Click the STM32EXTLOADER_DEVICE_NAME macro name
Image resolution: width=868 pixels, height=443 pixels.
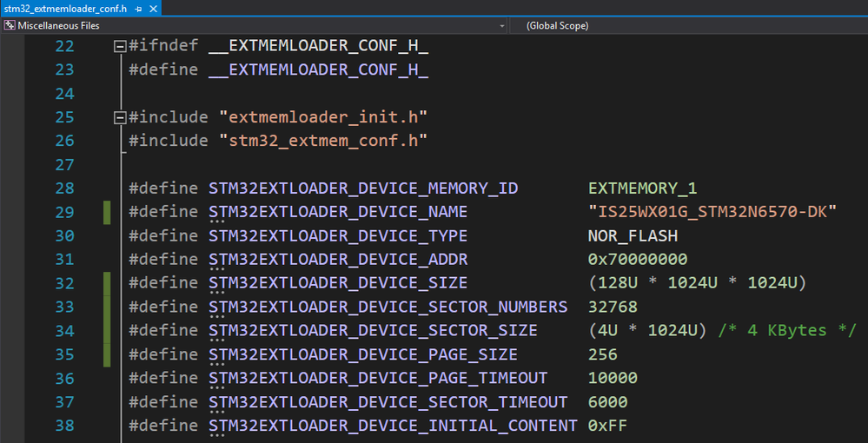(338, 212)
